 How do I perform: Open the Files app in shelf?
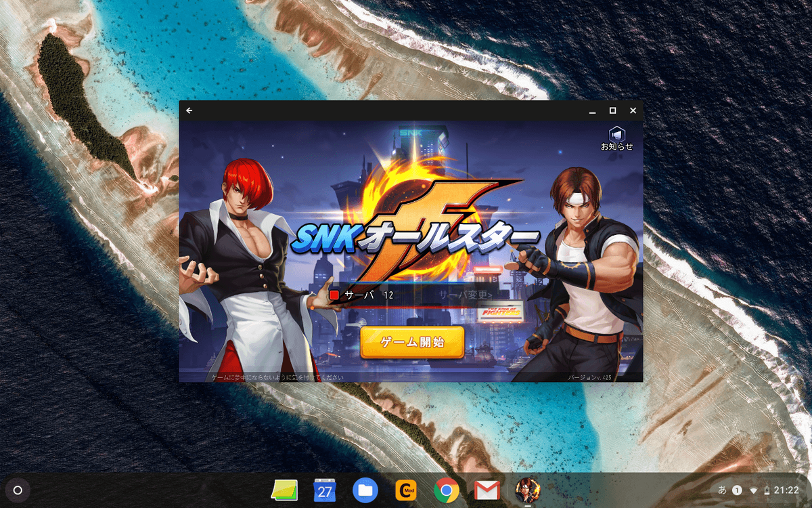tap(365, 490)
